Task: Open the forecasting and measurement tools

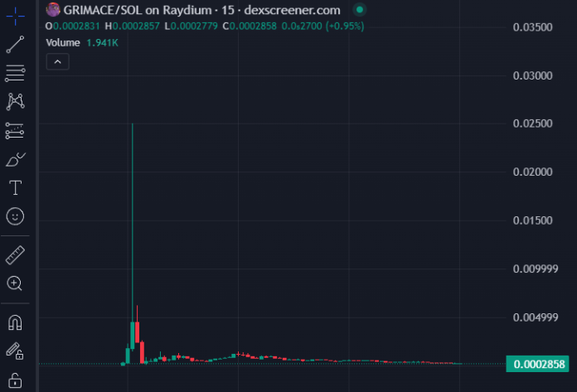Action: [x=15, y=130]
